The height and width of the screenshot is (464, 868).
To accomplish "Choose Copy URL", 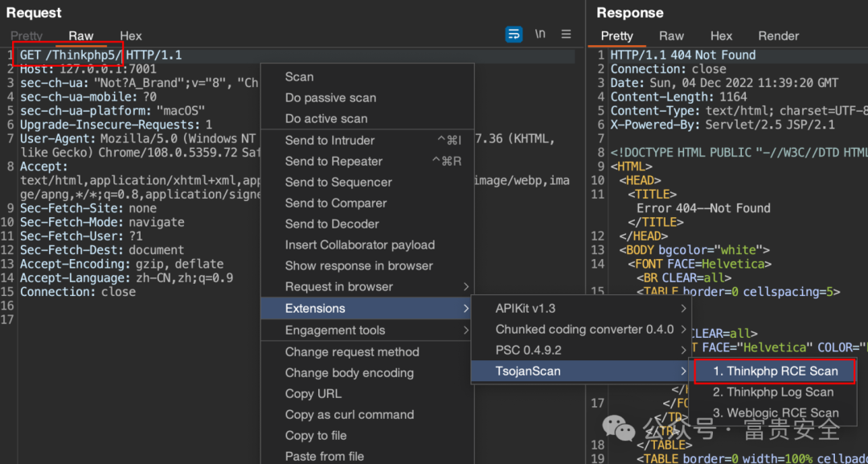I will click(367, 394).
